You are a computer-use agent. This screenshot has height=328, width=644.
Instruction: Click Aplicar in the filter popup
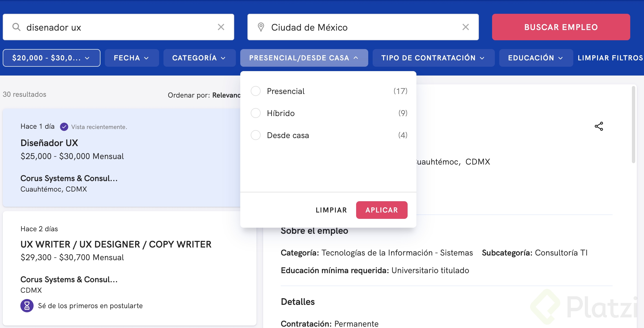tap(381, 210)
